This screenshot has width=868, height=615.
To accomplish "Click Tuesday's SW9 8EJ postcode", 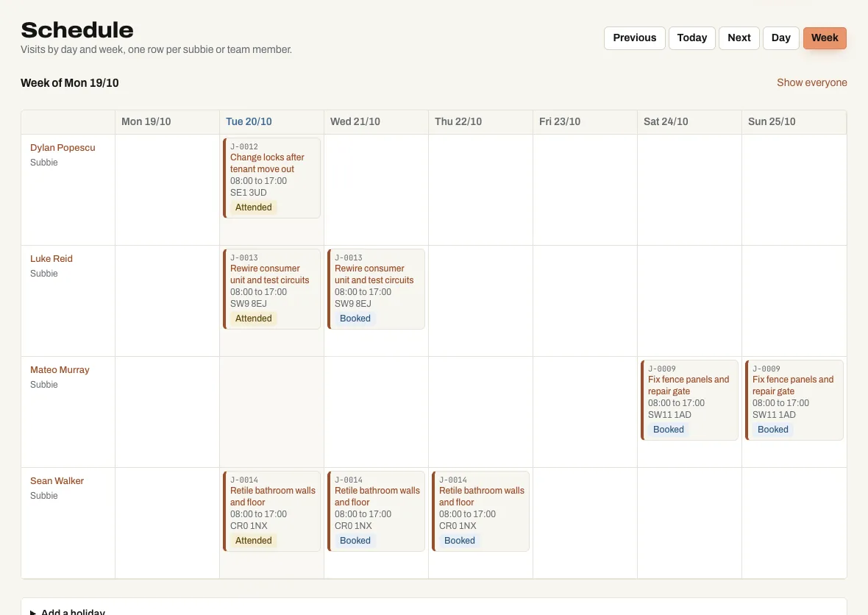I will (x=249, y=304).
